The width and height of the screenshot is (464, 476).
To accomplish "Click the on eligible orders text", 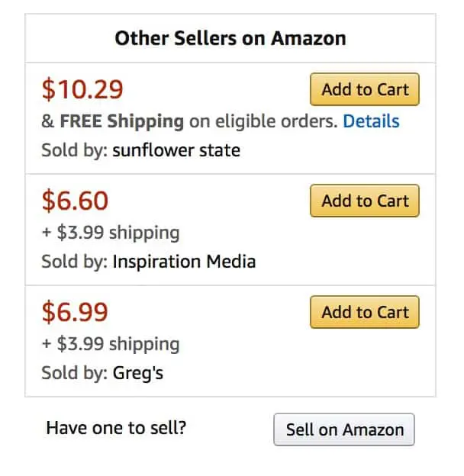I will tap(263, 121).
